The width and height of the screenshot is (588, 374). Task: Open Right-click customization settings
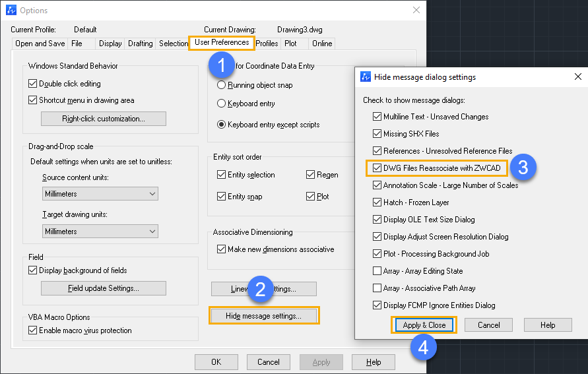click(104, 119)
